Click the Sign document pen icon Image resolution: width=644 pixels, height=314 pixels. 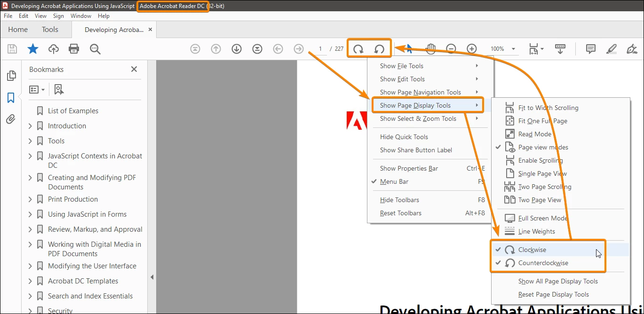(632, 49)
